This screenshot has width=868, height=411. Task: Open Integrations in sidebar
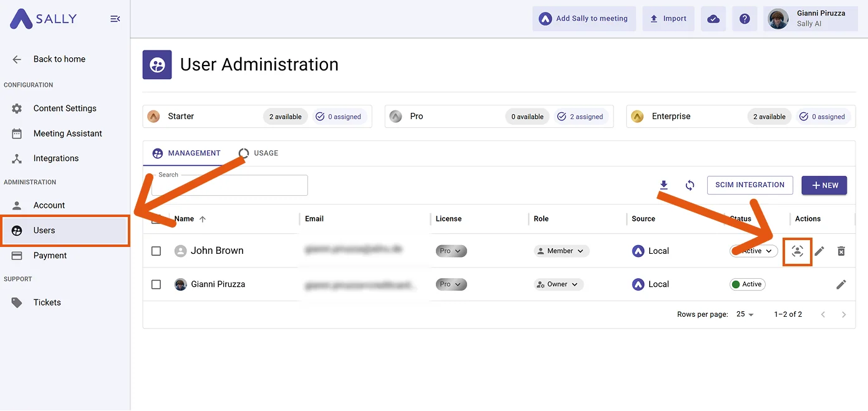click(65, 158)
